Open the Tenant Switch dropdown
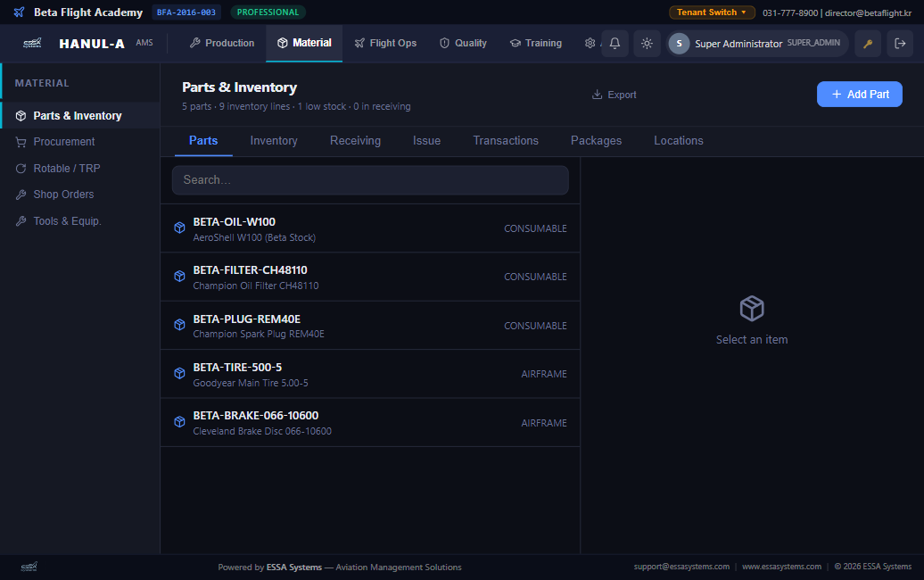The height and width of the screenshot is (580, 924). coord(712,12)
